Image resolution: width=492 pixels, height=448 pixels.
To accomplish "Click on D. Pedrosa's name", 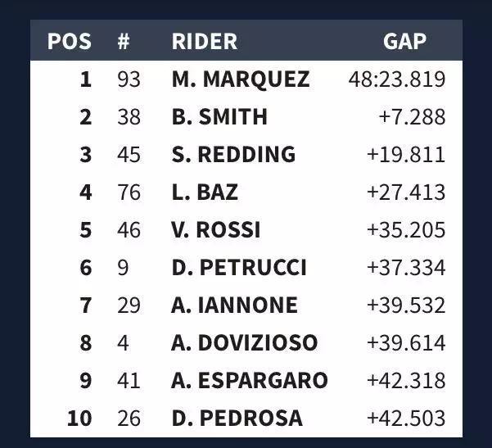I will (x=237, y=419).
